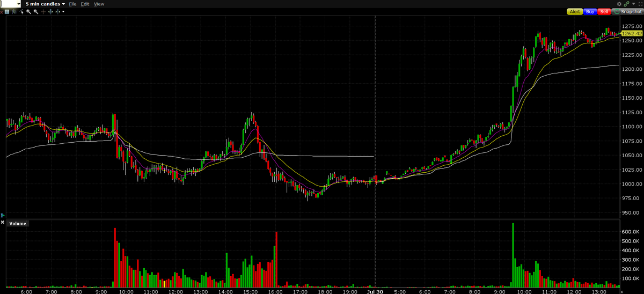Click the first magnifier zoom icon
This screenshot has height=294, width=644.
(28, 12)
